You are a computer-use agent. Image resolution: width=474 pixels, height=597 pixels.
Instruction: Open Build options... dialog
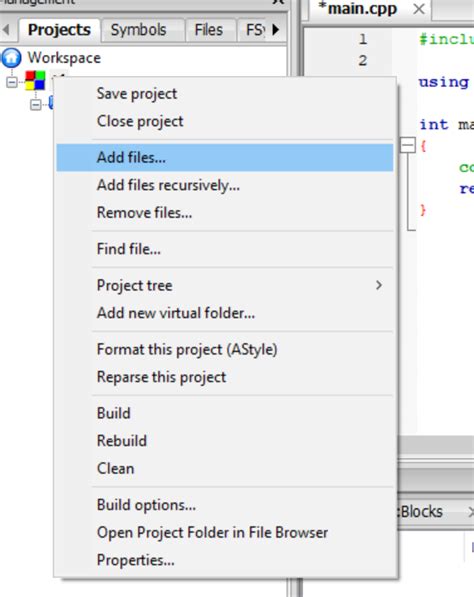coord(146,505)
